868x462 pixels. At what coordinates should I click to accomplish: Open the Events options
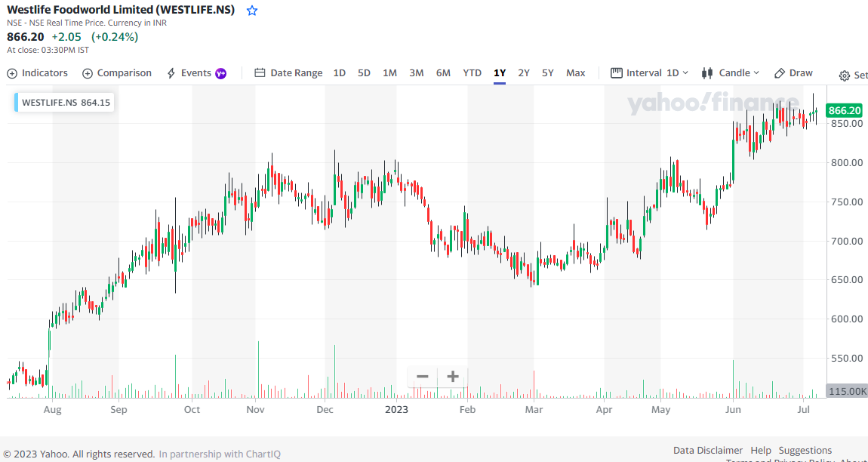(x=189, y=73)
